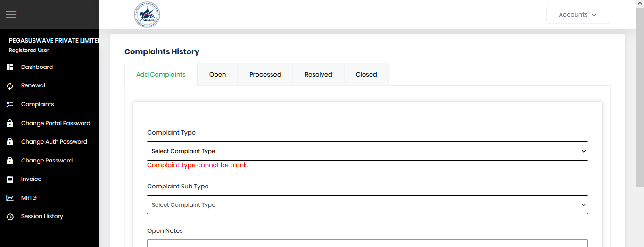
Task: Open the Resolved complaints tab
Action: tap(318, 75)
